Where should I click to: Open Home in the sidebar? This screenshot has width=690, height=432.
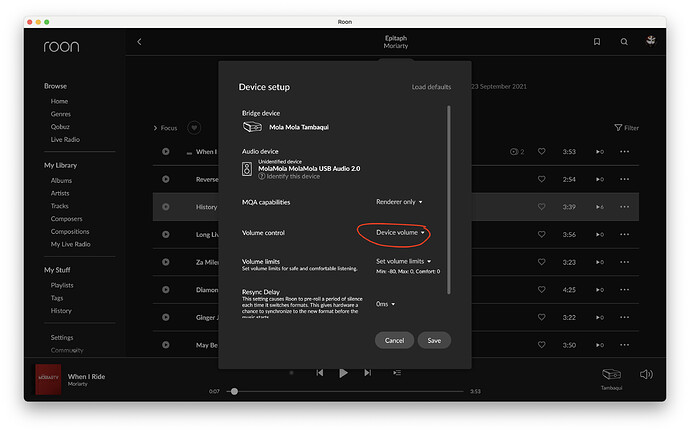click(59, 101)
